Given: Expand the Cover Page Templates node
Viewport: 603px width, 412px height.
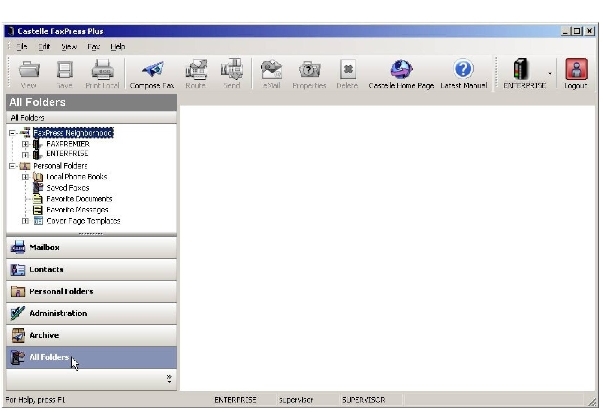Looking at the screenshot, I should coord(25,221).
